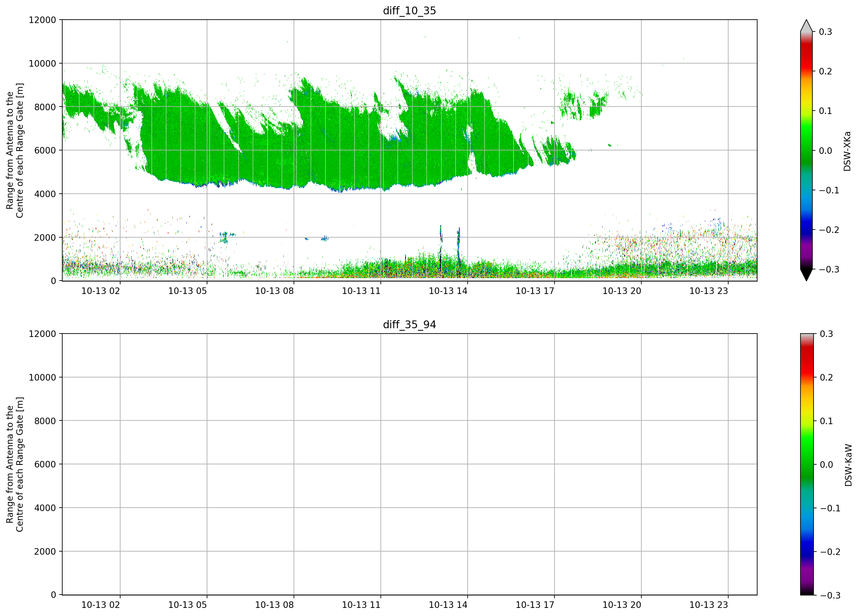
Task: Click the purple region of the bottom colorbar
Action: click(x=806, y=576)
